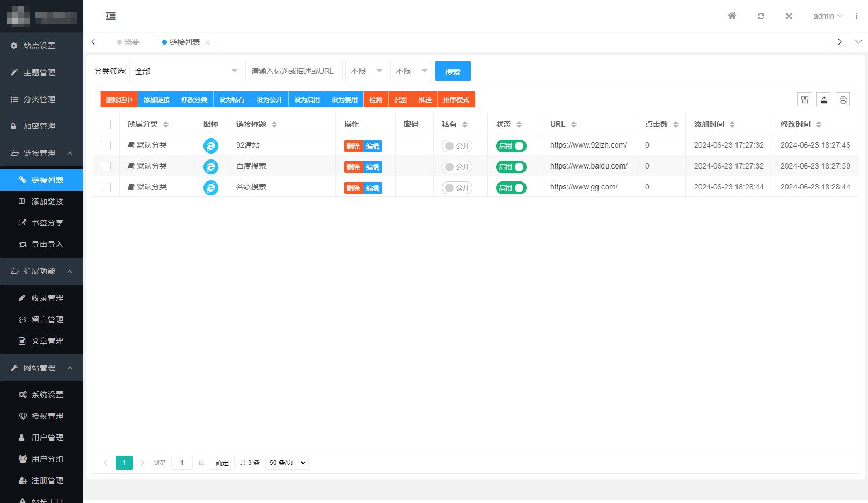
Task: Select all rows with header checkbox
Action: (x=106, y=125)
